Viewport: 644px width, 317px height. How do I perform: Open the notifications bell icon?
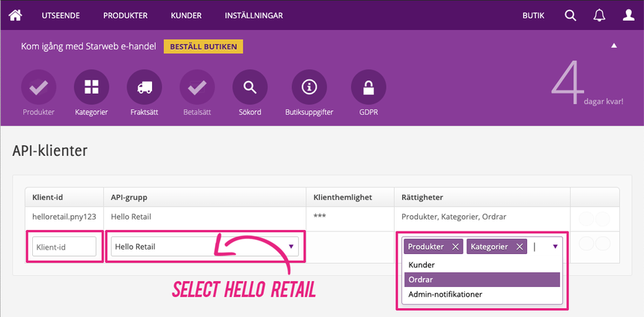(599, 16)
